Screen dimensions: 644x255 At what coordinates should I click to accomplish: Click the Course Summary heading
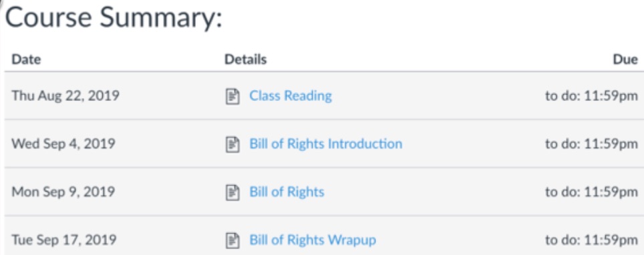click(114, 19)
